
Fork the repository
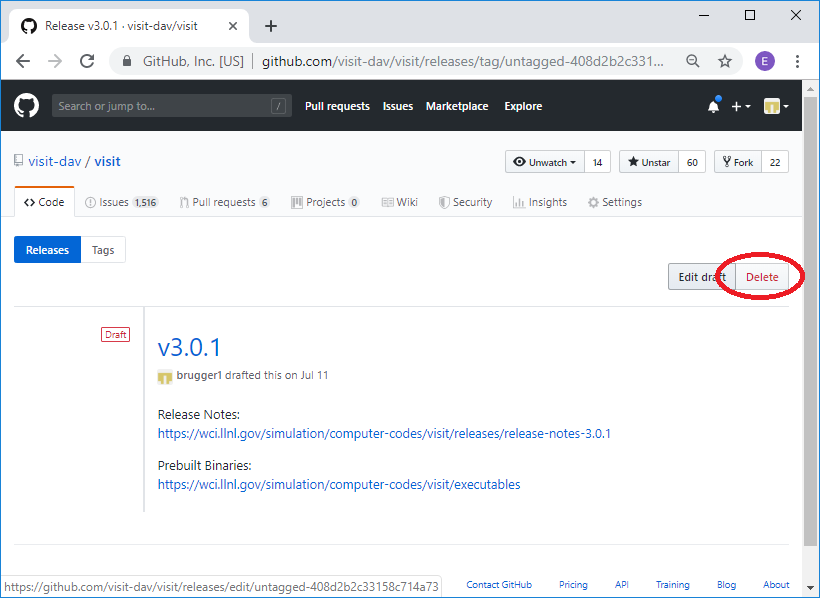pyautogui.click(x=738, y=162)
